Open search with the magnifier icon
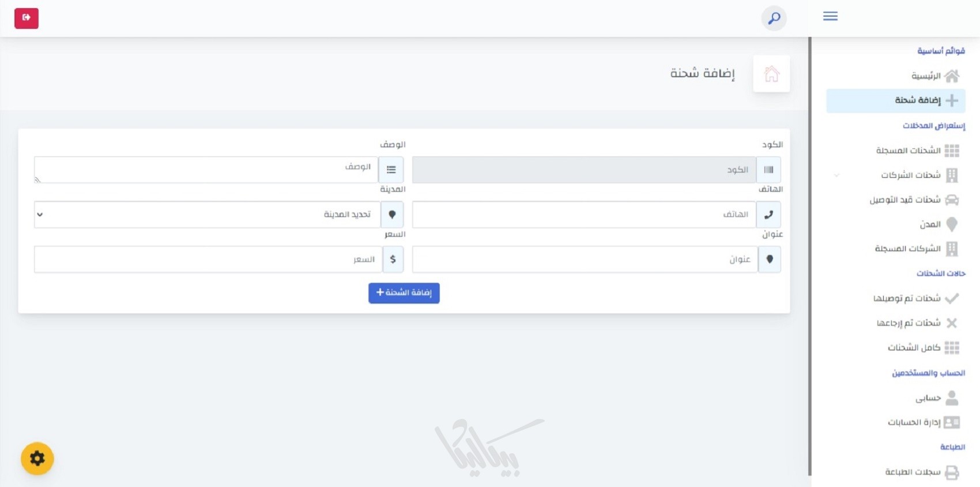Viewport: 980px width, 487px height. (774, 18)
